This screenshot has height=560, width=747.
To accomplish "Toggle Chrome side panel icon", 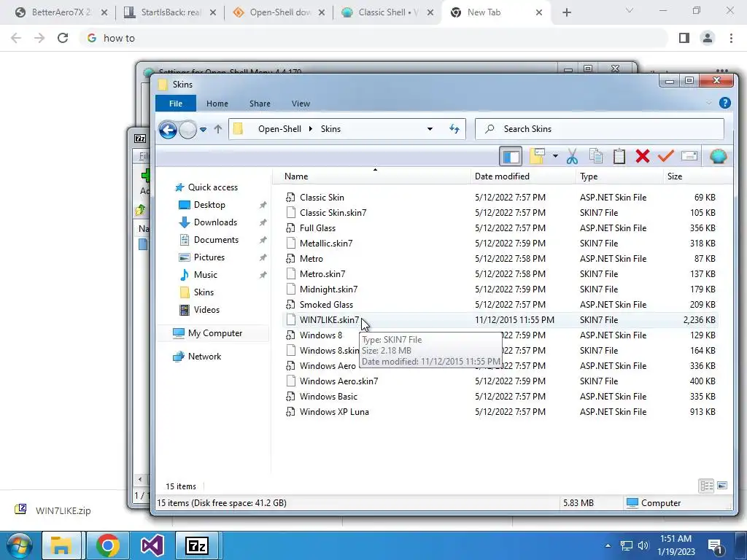I will (x=684, y=38).
